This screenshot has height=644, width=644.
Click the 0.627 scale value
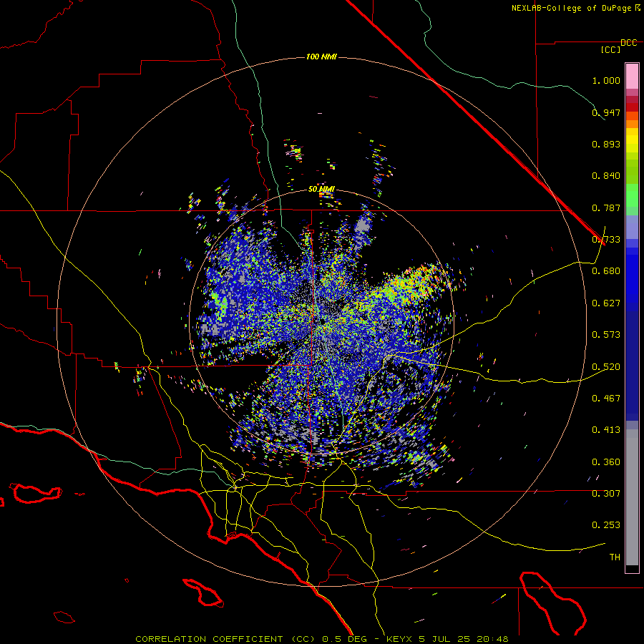pos(606,303)
